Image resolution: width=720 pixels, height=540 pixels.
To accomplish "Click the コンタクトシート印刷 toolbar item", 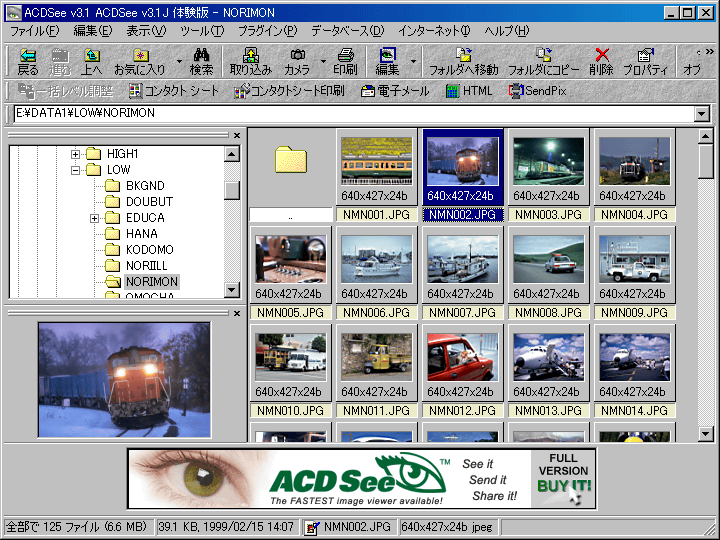I will (289, 91).
